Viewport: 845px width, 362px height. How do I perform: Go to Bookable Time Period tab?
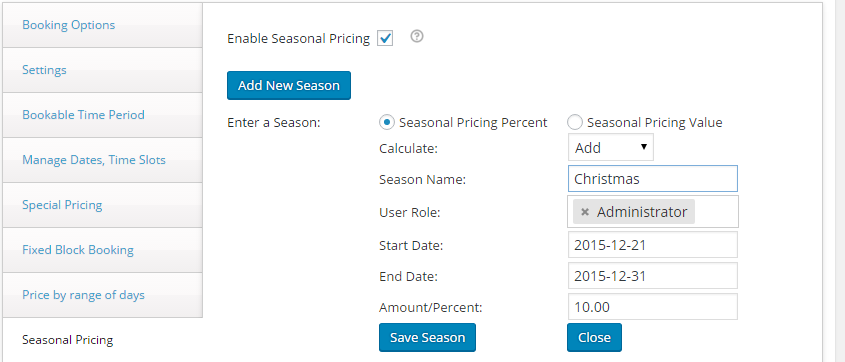coord(102,115)
